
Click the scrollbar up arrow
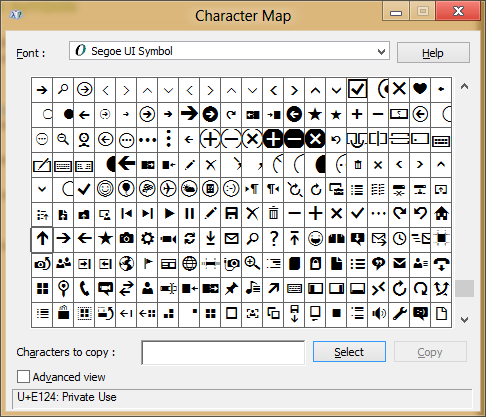tap(464, 87)
